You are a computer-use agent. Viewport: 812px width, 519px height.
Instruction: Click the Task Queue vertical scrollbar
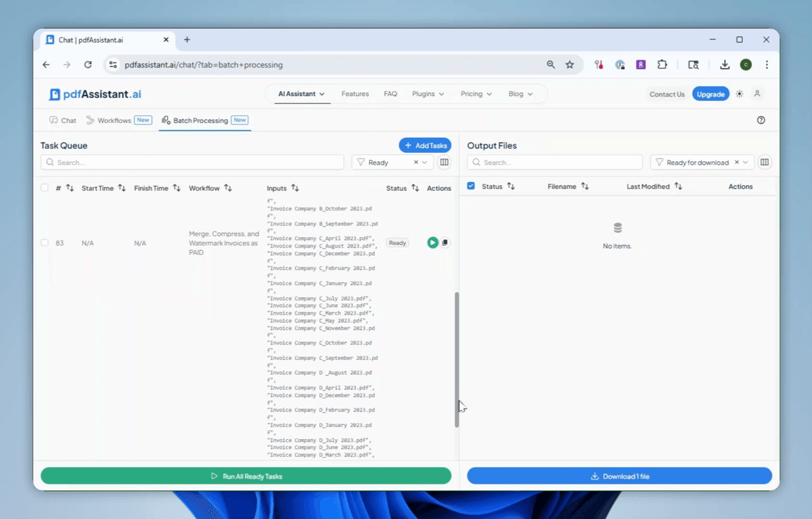(457, 359)
